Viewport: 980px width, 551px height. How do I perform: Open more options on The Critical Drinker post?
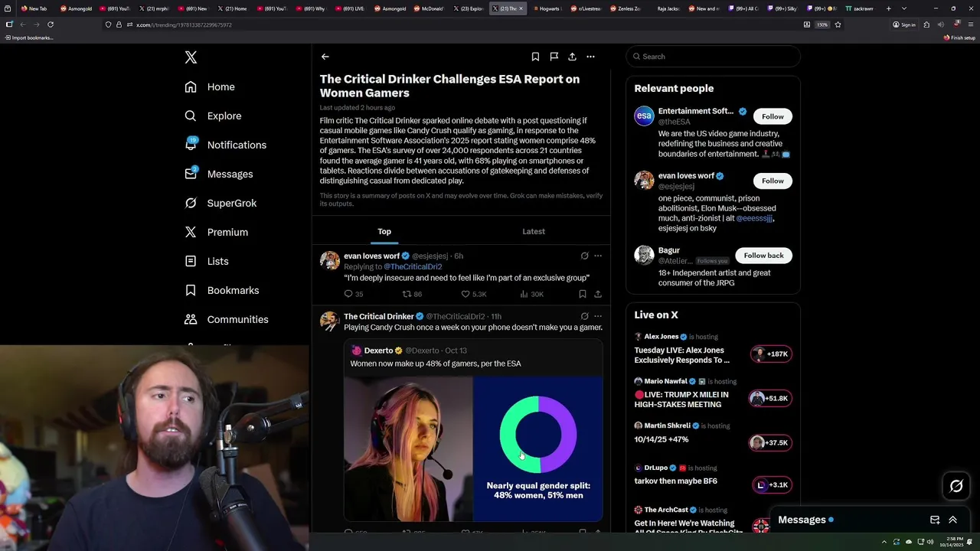[598, 316]
